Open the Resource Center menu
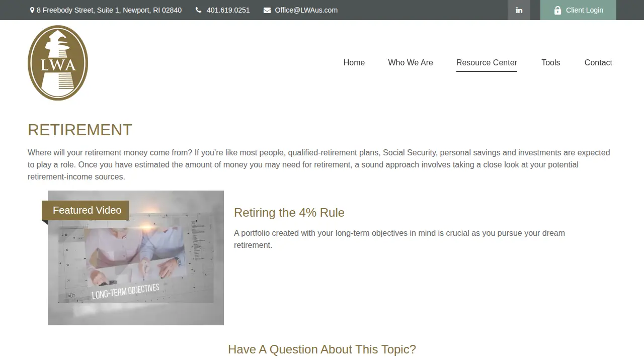644x362 pixels. click(x=487, y=62)
